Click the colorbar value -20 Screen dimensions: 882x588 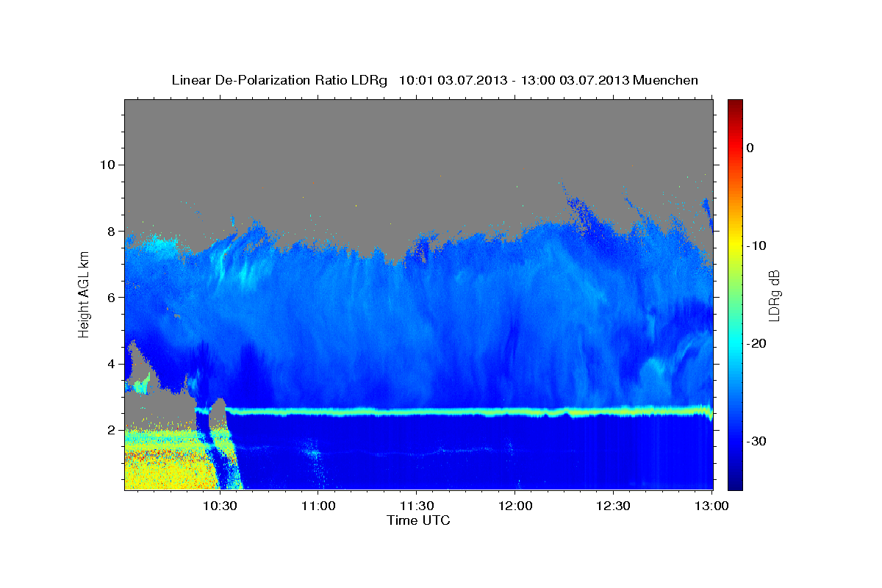[757, 343]
